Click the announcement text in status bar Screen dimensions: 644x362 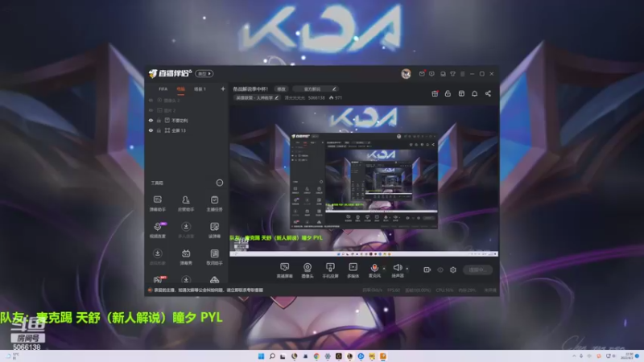click(208, 290)
